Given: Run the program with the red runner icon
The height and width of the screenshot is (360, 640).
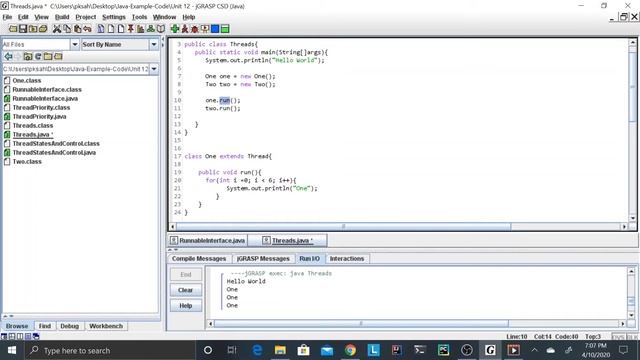Looking at the screenshot, I should point(185,29).
